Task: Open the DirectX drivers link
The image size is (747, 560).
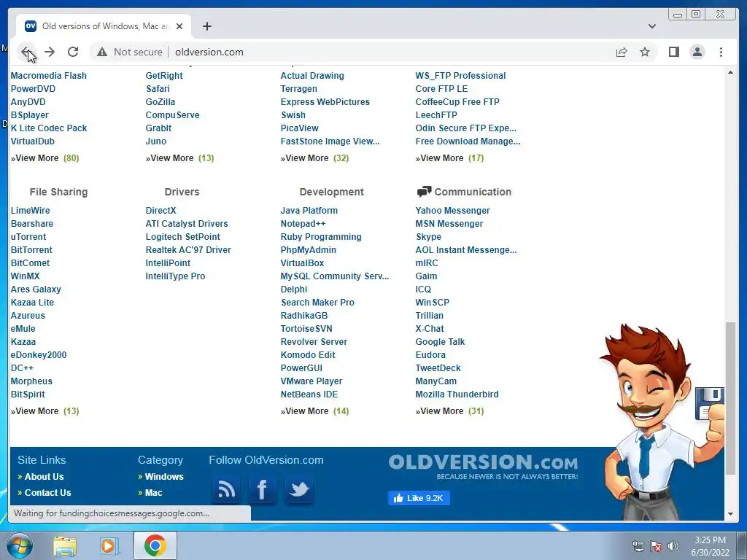Action: click(161, 211)
